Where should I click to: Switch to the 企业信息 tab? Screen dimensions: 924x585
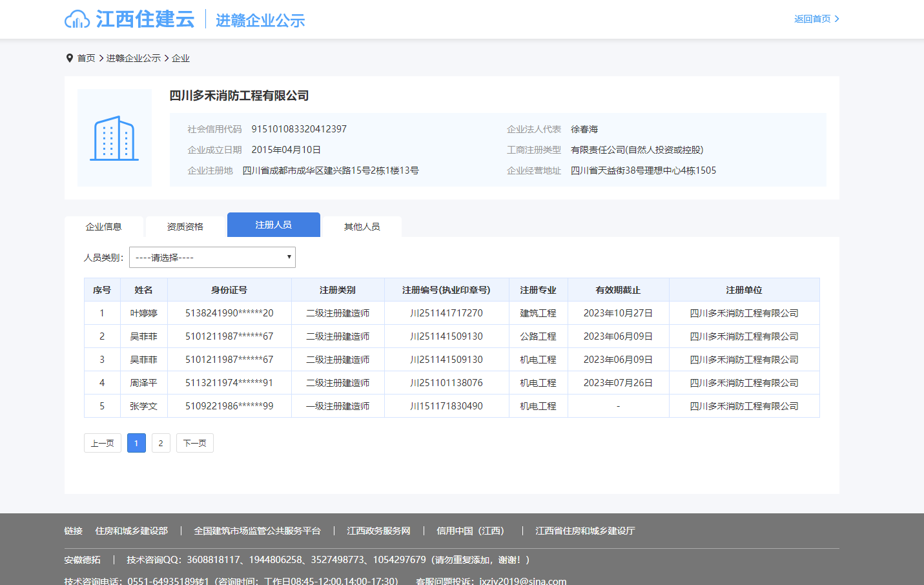pos(104,227)
